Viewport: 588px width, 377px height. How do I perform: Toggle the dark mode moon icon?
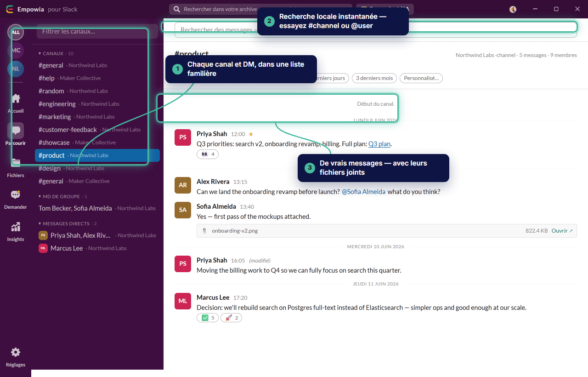click(x=513, y=9)
